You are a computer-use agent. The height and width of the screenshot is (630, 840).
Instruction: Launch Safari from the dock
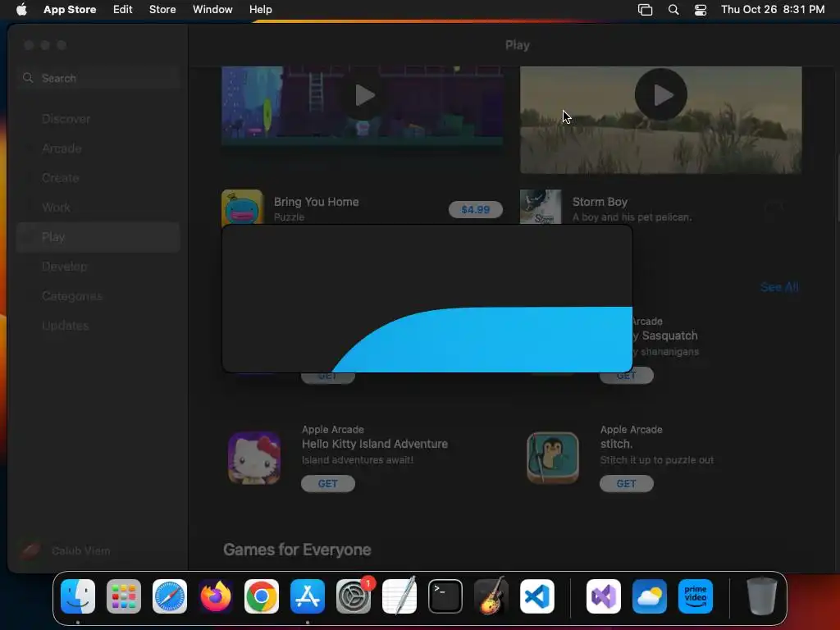[x=170, y=596]
